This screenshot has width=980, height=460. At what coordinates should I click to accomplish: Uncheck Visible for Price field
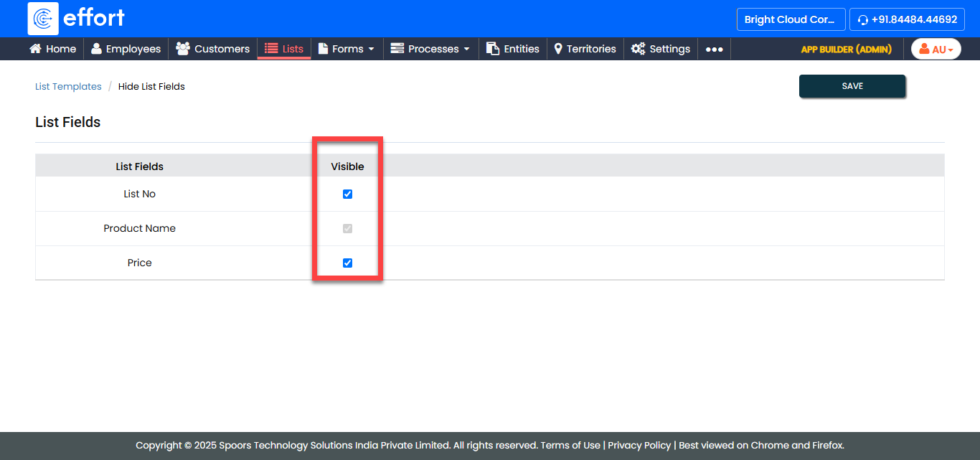(347, 263)
